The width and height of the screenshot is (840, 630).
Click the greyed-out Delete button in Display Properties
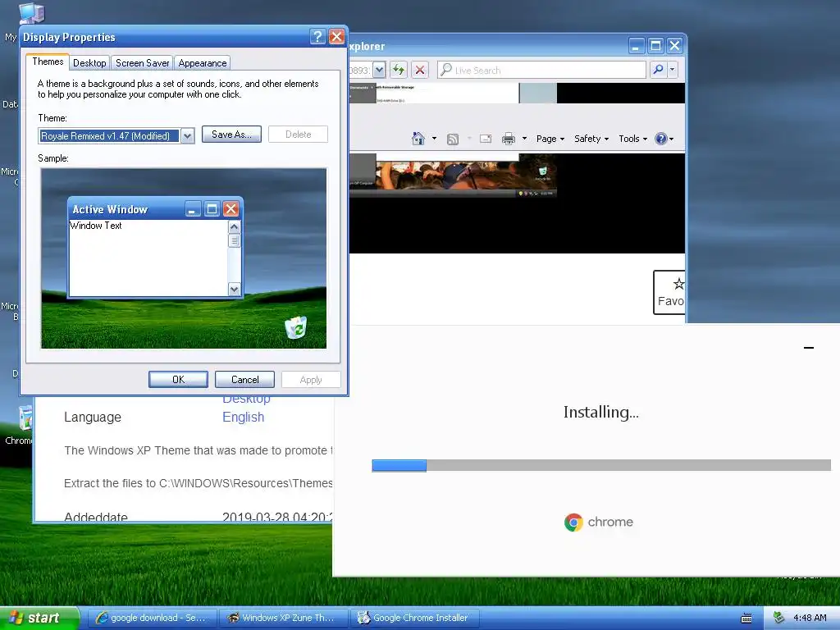tap(298, 135)
